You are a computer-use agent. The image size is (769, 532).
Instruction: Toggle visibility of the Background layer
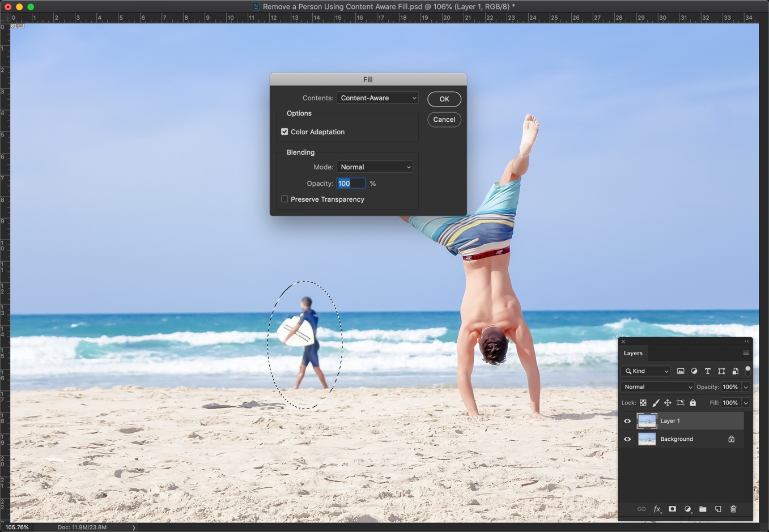point(627,439)
